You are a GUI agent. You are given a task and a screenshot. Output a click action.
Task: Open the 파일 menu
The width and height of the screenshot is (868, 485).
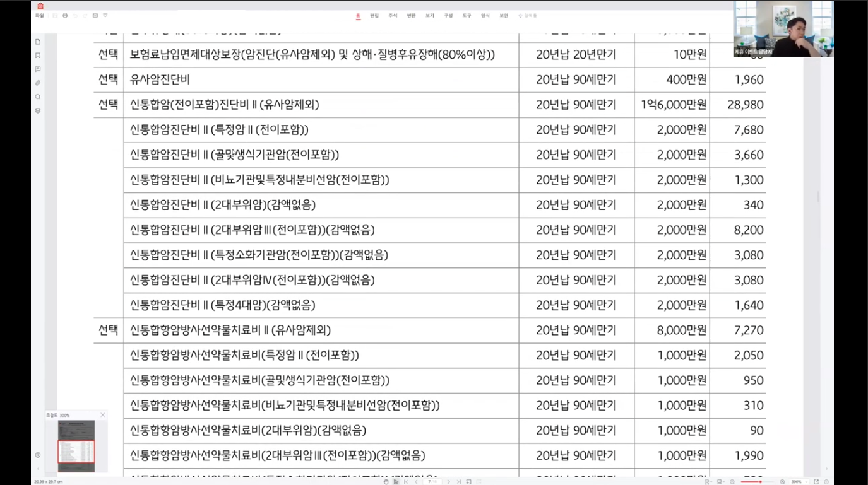coord(40,15)
